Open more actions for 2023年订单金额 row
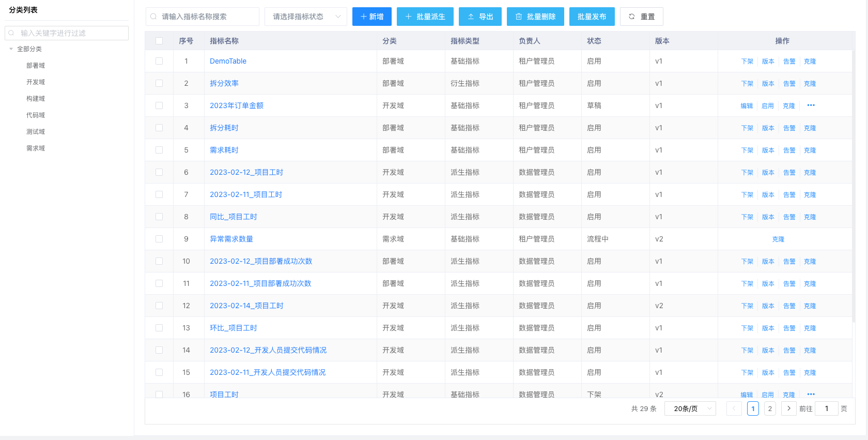Screen dimensions: 868x440 click(811, 105)
